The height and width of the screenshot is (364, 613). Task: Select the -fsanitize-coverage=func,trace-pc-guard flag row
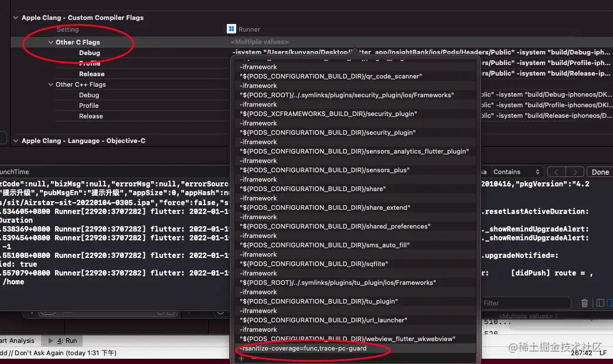355,348
